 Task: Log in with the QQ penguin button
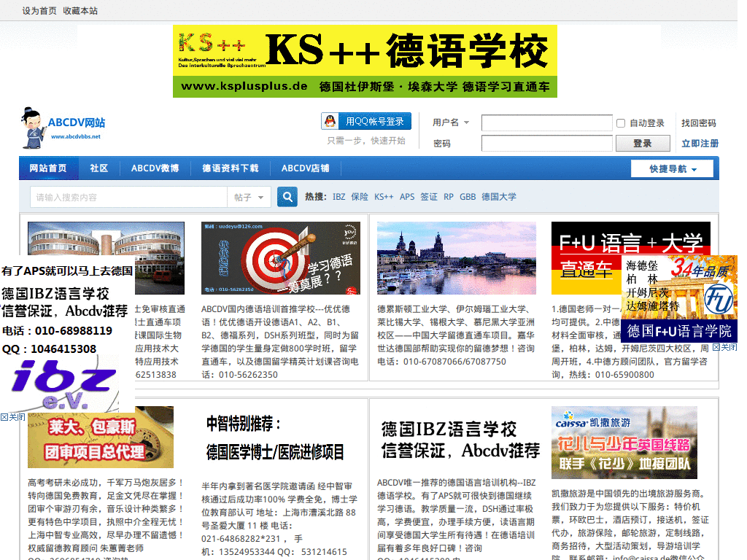click(x=366, y=122)
